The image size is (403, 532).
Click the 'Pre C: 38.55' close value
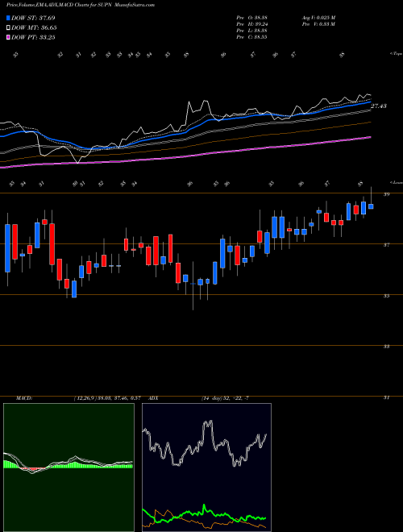(x=251, y=37)
